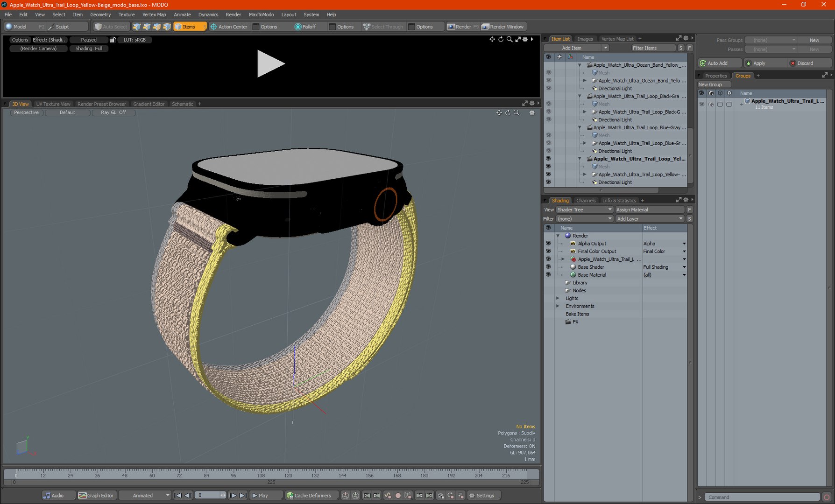Open the Render Window

(502, 27)
